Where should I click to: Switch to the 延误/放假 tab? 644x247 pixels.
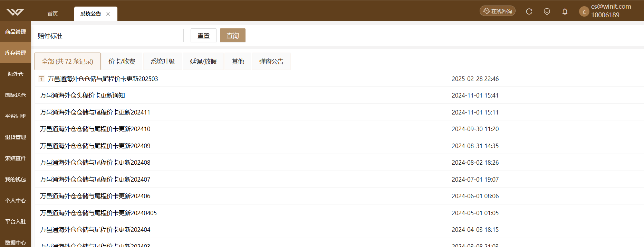[203, 61]
